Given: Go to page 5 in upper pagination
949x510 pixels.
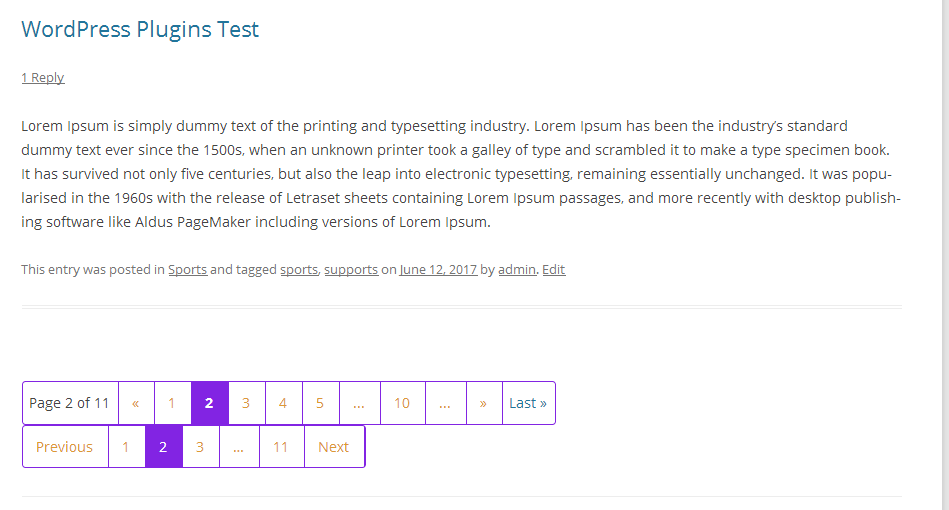Looking at the screenshot, I should (320, 403).
